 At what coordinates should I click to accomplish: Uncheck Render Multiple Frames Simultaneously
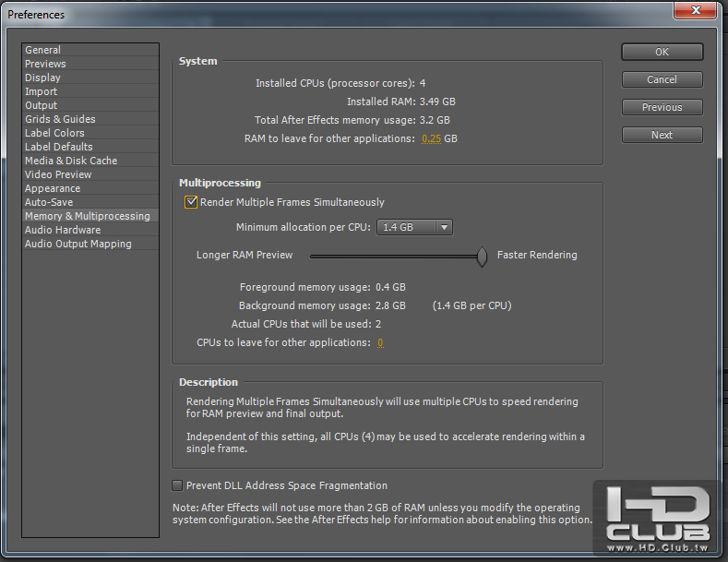pos(191,202)
